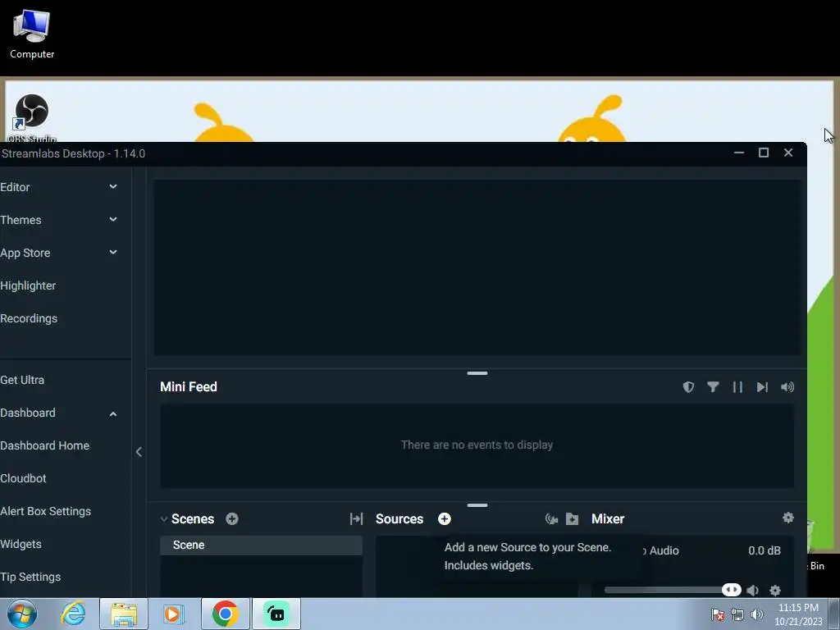Select the Scene item in Scenes list
This screenshot has height=630, width=840.
tap(262, 546)
